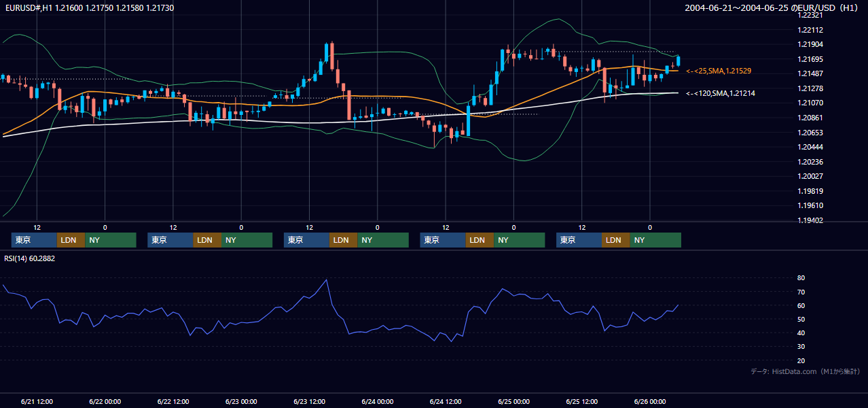Select RSI scale value 70
868x408 pixels.
(x=801, y=292)
